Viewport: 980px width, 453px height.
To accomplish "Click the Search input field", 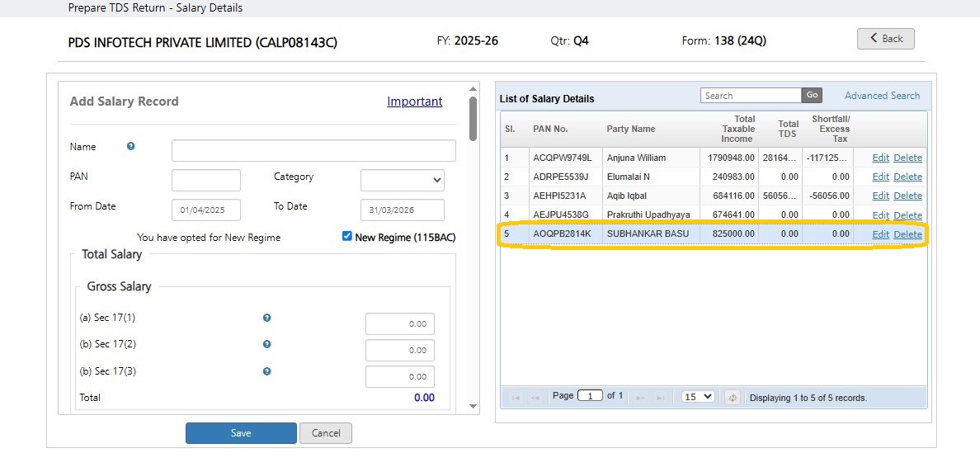I will [x=751, y=96].
